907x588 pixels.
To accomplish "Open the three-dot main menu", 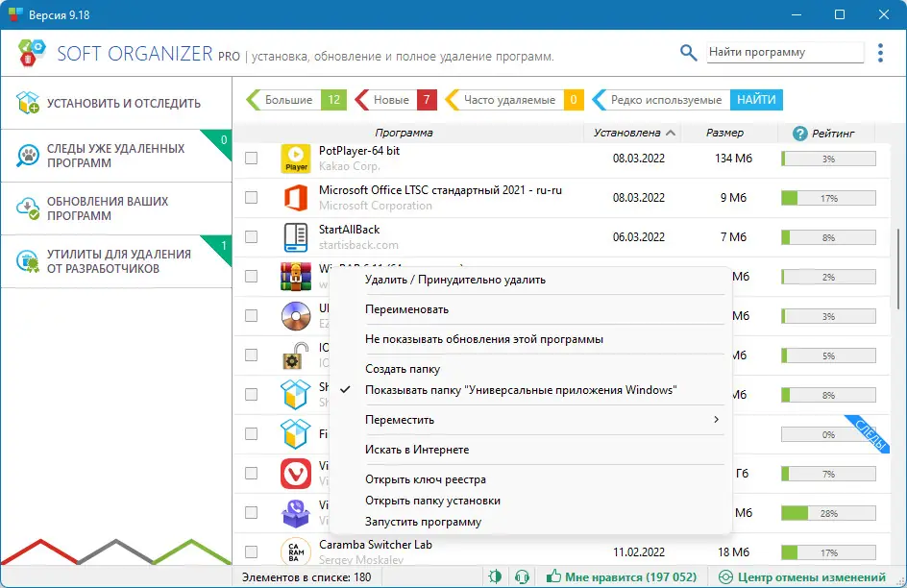I will [x=880, y=53].
